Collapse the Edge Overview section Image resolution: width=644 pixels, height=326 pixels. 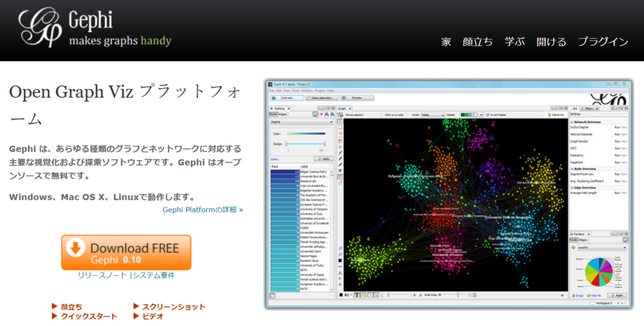[x=572, y=187]
